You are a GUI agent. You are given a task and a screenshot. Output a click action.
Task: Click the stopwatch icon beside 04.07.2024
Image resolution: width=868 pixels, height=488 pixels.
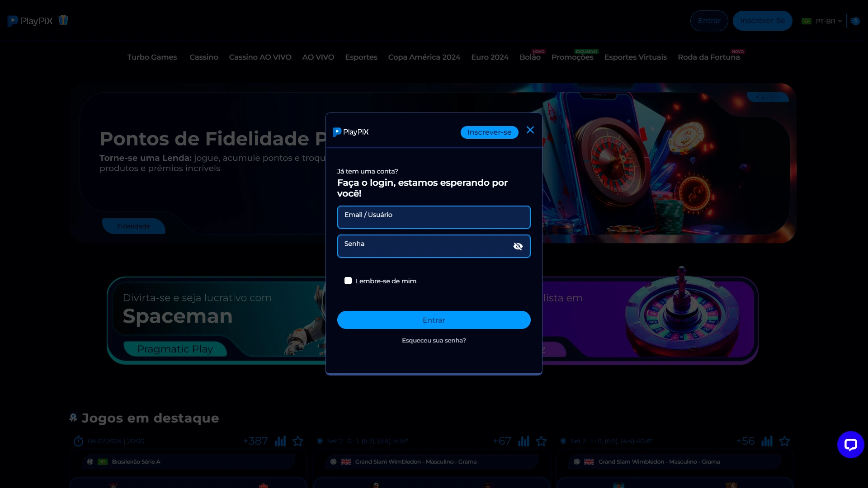tap(78, 441)
